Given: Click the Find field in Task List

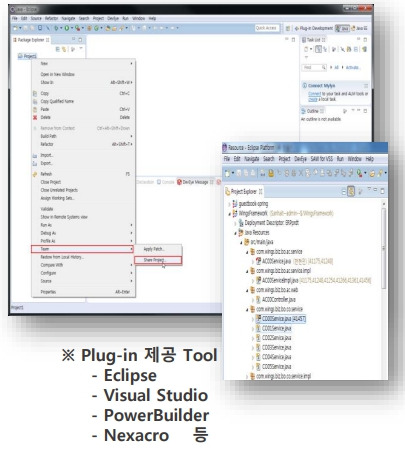Looking at the screenshot, I should (x=314, y=67).
